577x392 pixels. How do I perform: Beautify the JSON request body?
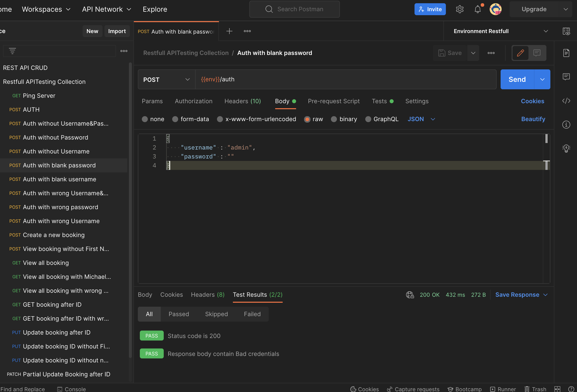533,119
